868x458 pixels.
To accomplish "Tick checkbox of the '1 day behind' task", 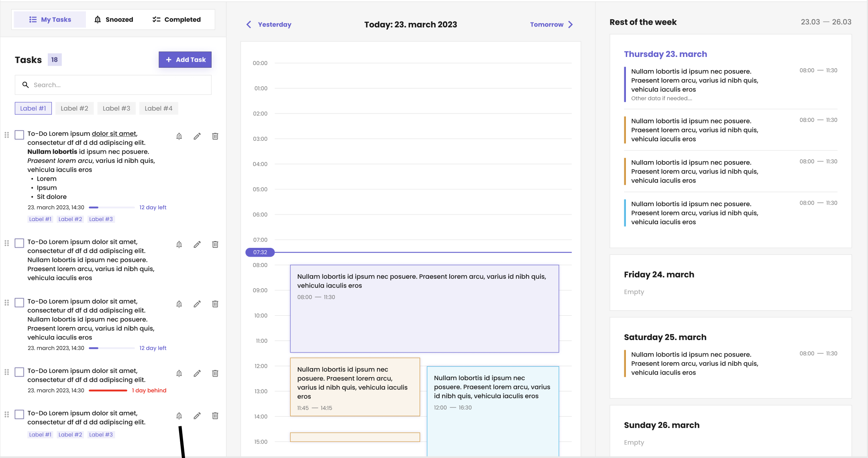I will tap(19, 372).
